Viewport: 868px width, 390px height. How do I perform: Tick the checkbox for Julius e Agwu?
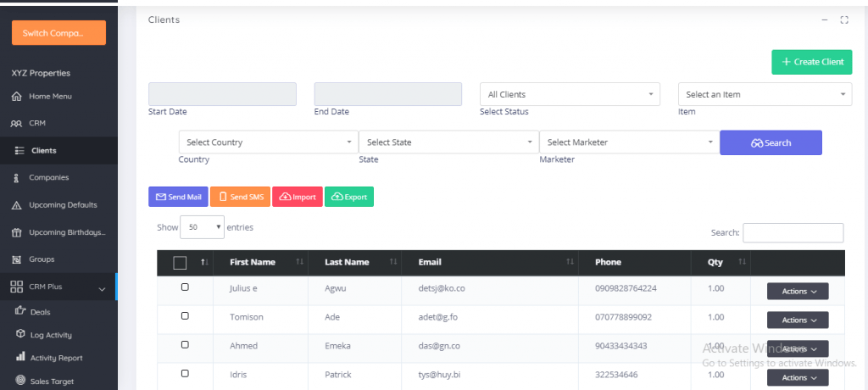tap(185, 287)
